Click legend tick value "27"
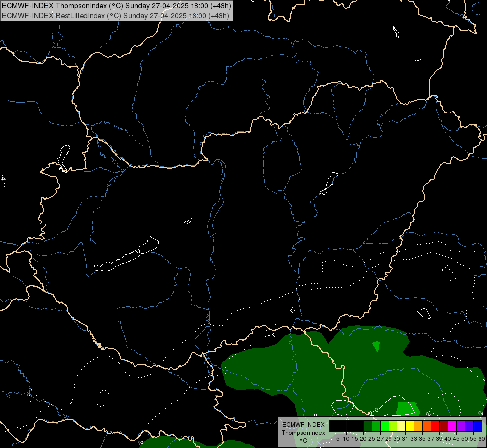Viewport: 487px width, 448px height. click(380, 439)
